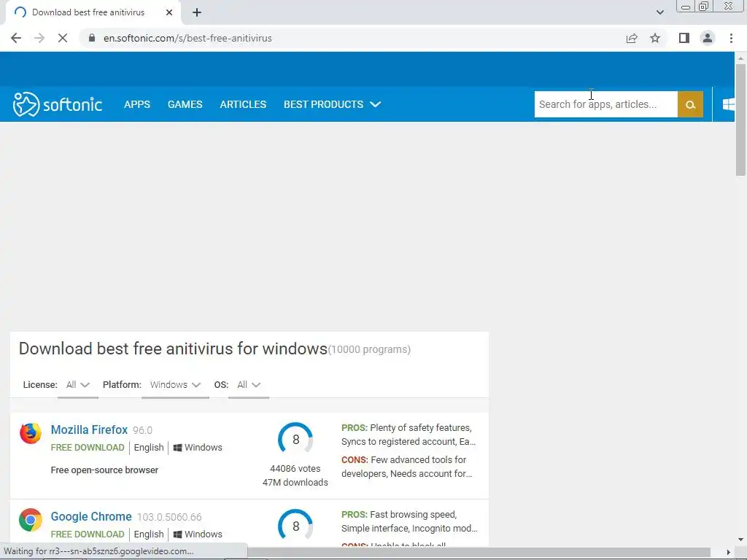Click the vertical scrollbar up arrow
Screen dimensions: 747x560
740,58
